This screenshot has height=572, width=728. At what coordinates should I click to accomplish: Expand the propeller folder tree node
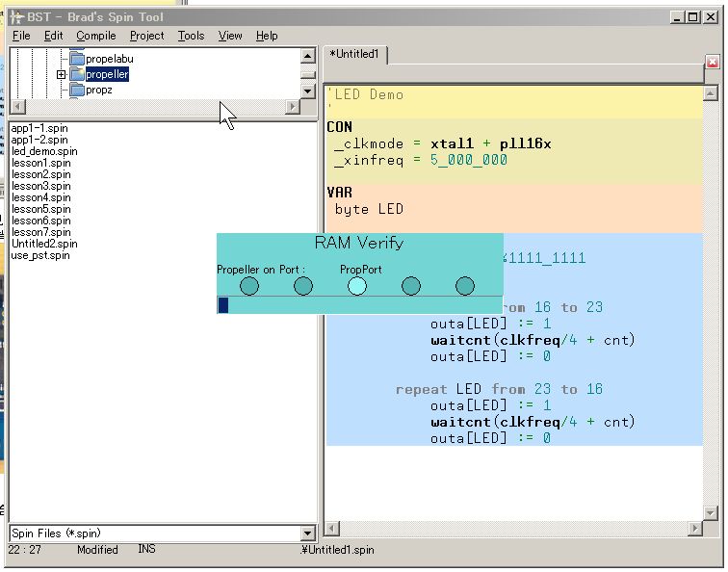coord(62,74)
